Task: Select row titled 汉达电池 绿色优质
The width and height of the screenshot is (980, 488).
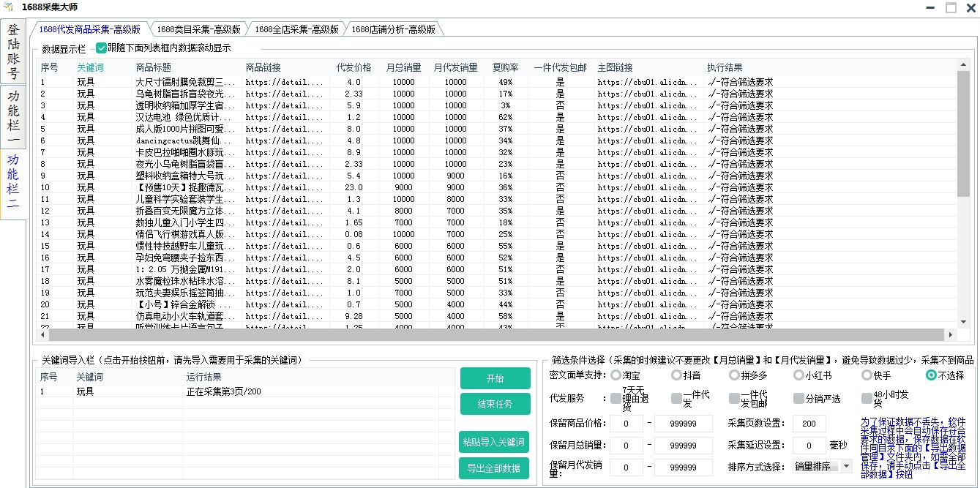Action: (497, 117)
